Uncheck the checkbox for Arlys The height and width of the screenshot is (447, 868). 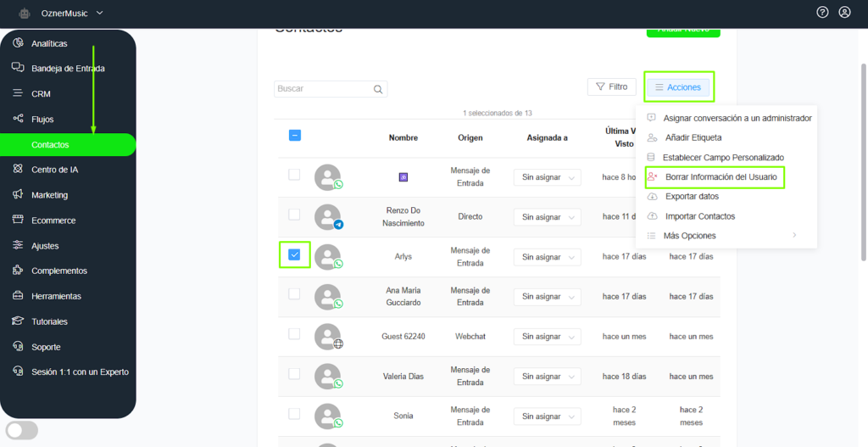point(294,254)
